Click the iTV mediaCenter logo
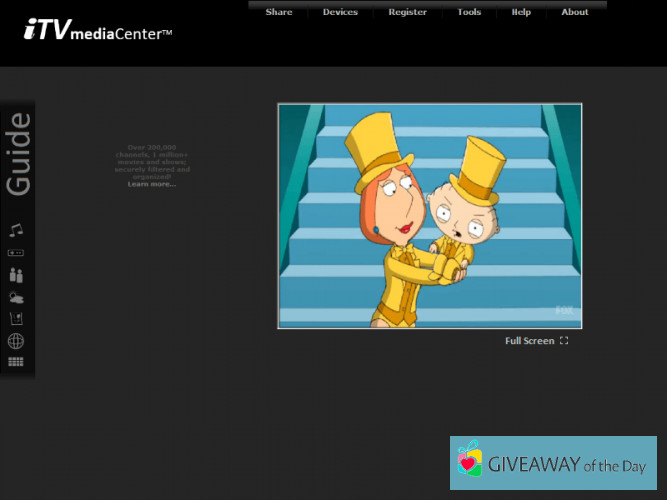Viewport: 667px width, 500px height. (x=98, y=31)
